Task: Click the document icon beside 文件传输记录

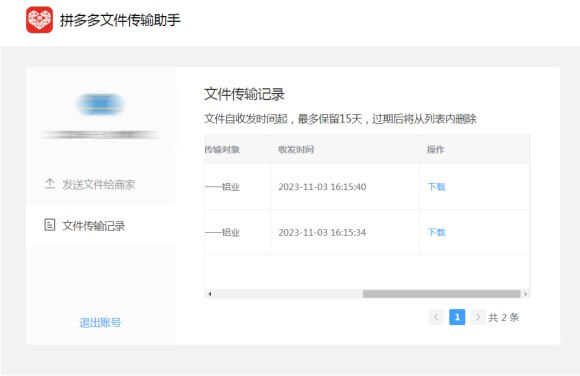Action: click(50, 225)
